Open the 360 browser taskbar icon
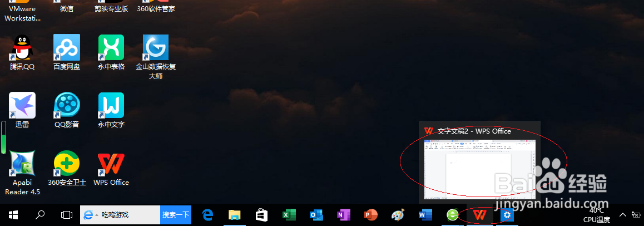 coord(452,215)
